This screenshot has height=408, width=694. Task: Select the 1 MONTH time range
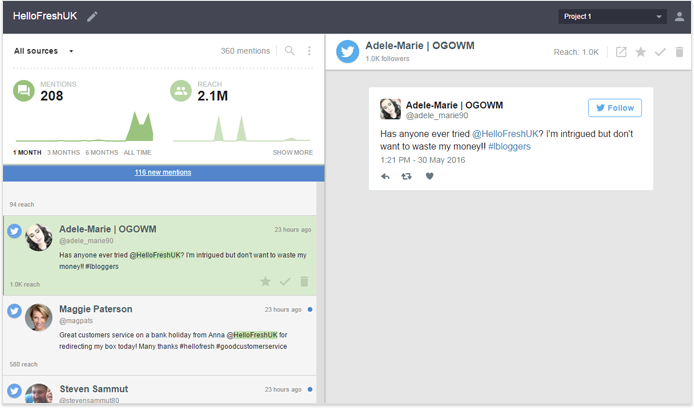point(27,153)
